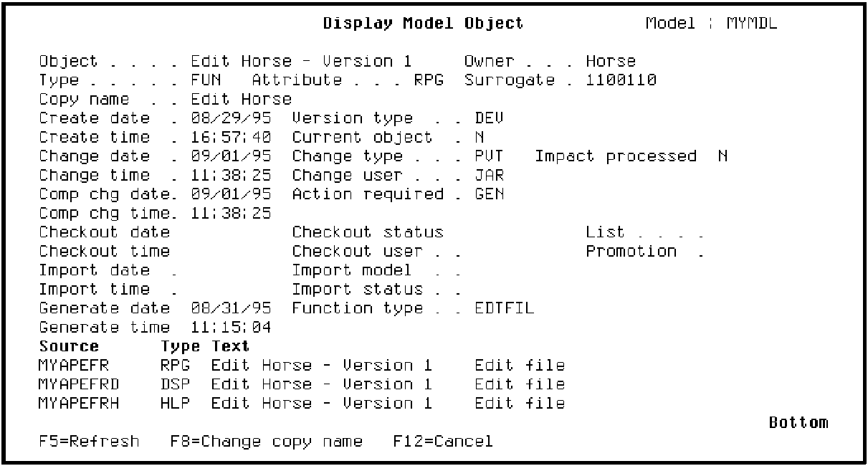868x466 pixels.
Task: Click the Change type value PVT
Action: [490, 156]
